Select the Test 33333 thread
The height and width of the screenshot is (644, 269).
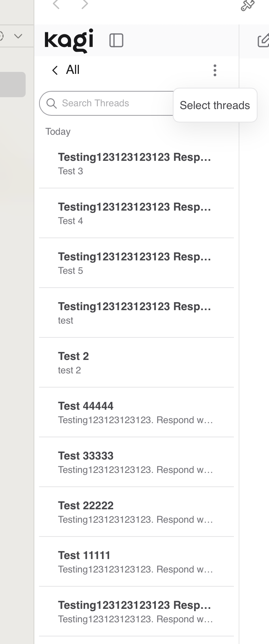(136, 462)
